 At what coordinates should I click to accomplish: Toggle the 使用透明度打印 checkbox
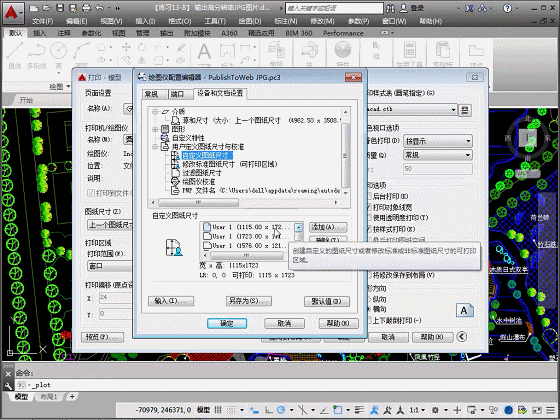click(370, 218)
